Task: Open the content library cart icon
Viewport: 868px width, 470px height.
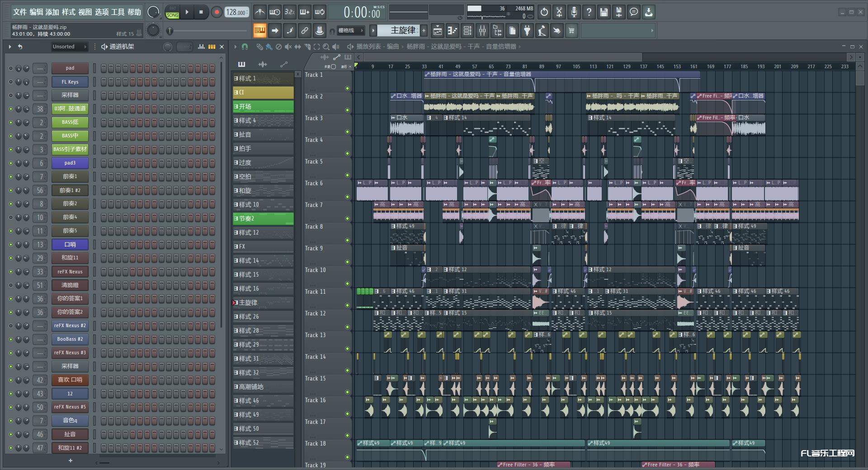Action: pyautogui.click(x=571, y=31)
